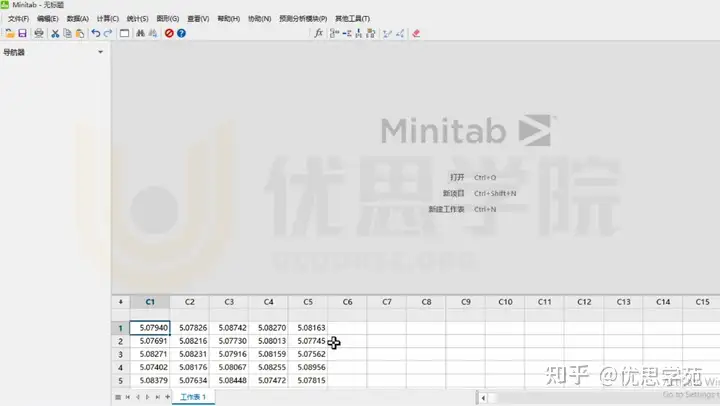The height and width of the screenshot is (406, 720).
Task: Select column header C10
Action: 505,302
